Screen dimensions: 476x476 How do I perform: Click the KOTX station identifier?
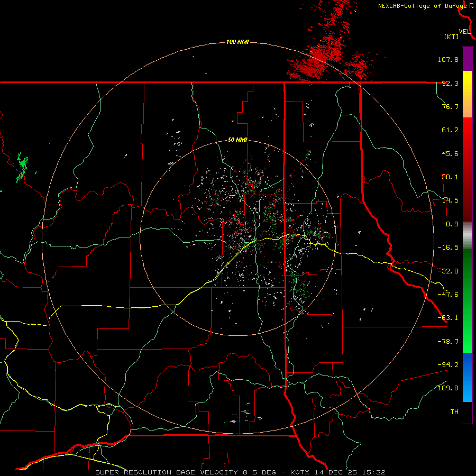click(x=300, y=472)
